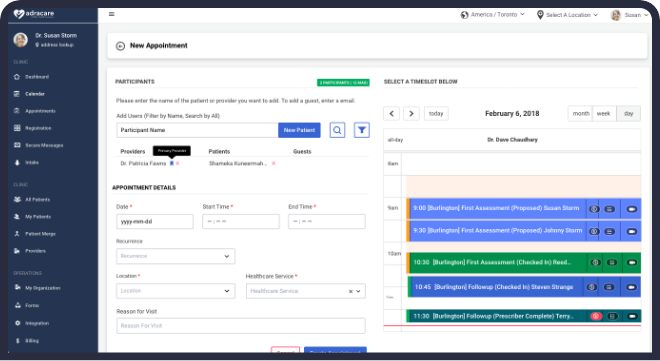Click notes icon on 9:00 Susan Storm appointment
Screen dimensions: 660x361
609,209
